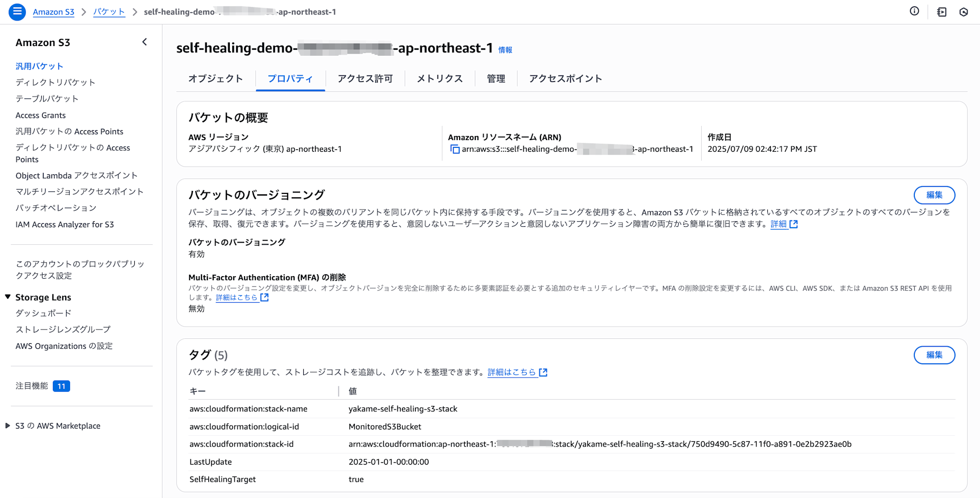980x498 pixels.
Task: Select the LastUpdate tag key
Action: 211,462
